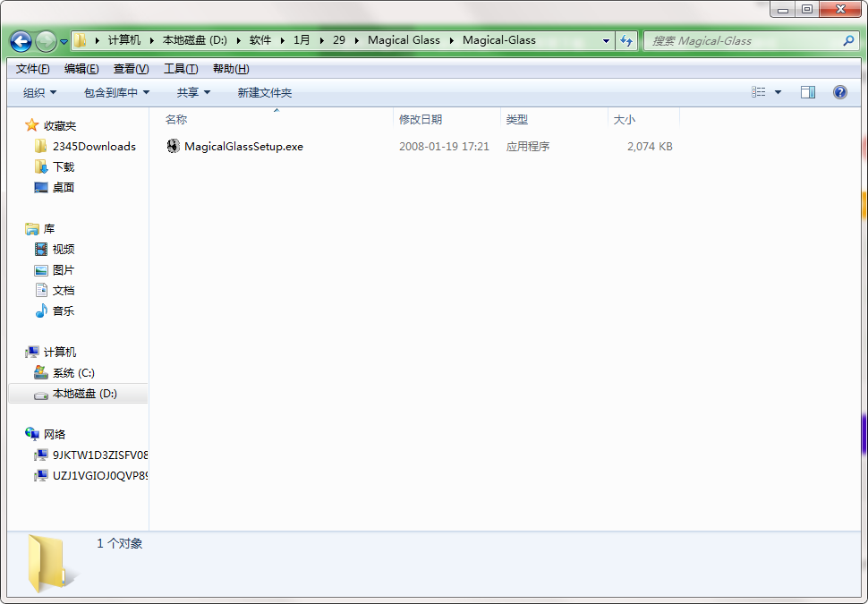Image resolution: width=868 pixels, height=604 pixels.
Task: Open the 音乐 library
Action: click(64, 311)
